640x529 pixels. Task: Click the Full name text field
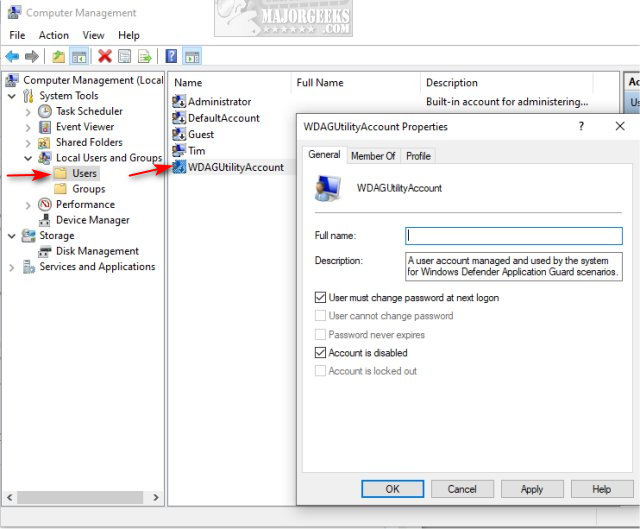pyautogui.click(x=513, y=235)
